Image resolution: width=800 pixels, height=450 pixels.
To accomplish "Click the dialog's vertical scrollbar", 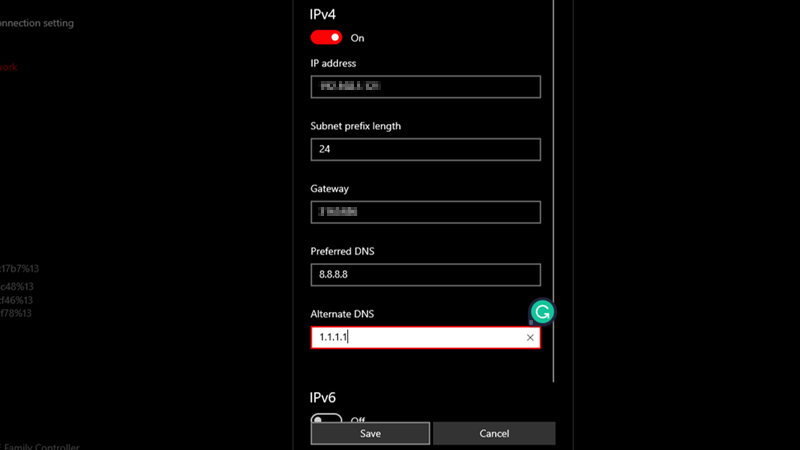I will coord(553,200).
